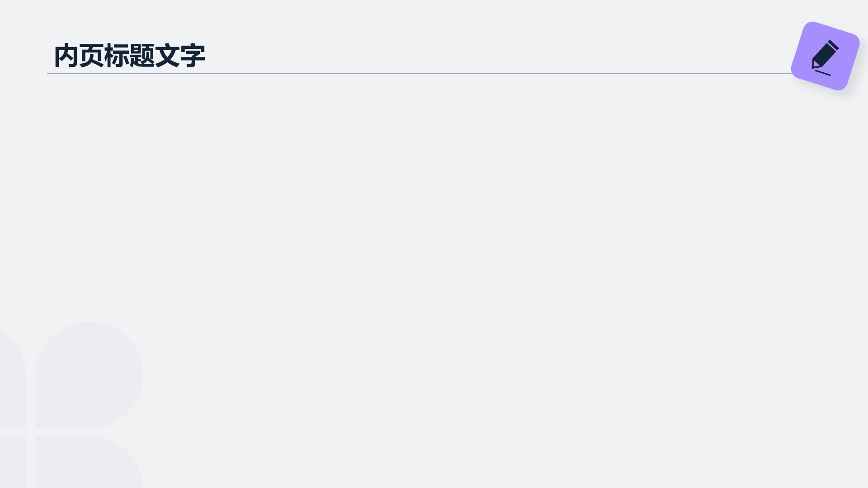Screen dimensions: 868x488
Task: Click the character 页 in the title
Action: click(91, 56)
